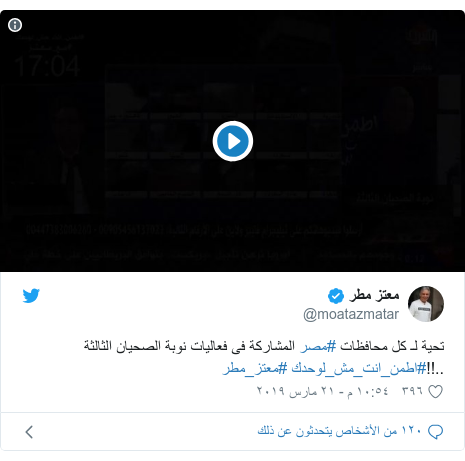Play the embedded tweet video
The image size is (465, 461).
[x=233, y=141]
